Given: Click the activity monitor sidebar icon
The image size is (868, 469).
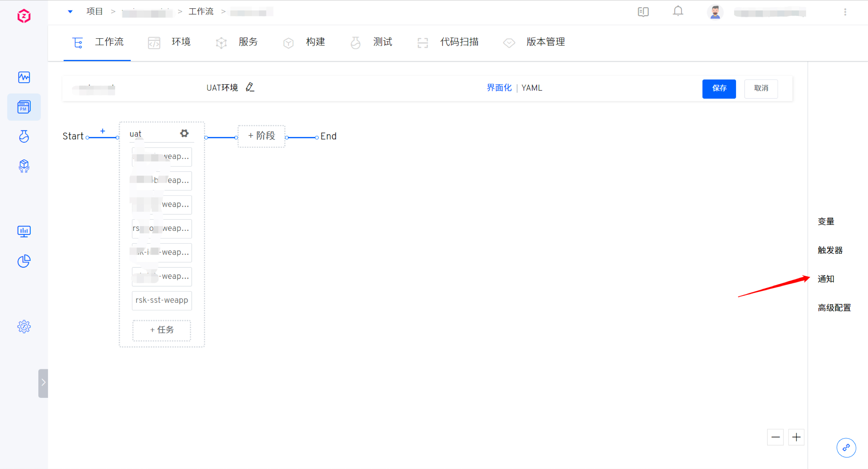Looking at the screenshot, I should (24, 77).
